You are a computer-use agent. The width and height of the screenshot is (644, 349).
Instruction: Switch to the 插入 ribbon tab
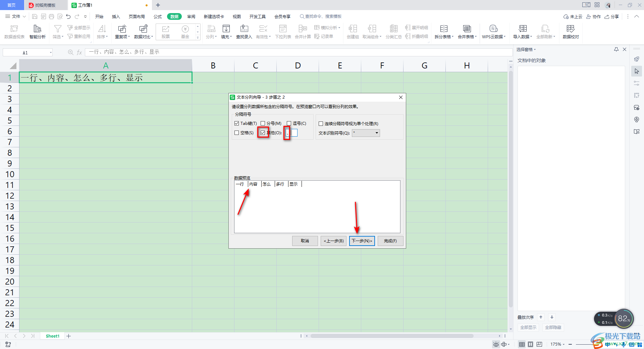coord(116,16)
